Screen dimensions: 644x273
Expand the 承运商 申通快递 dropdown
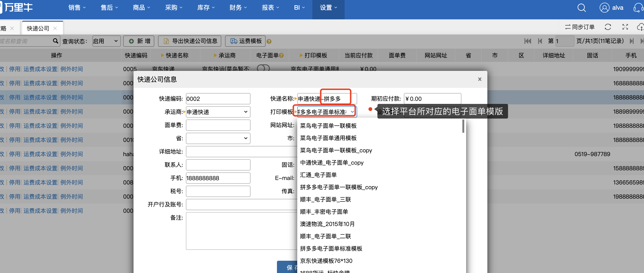coord(218,112)
